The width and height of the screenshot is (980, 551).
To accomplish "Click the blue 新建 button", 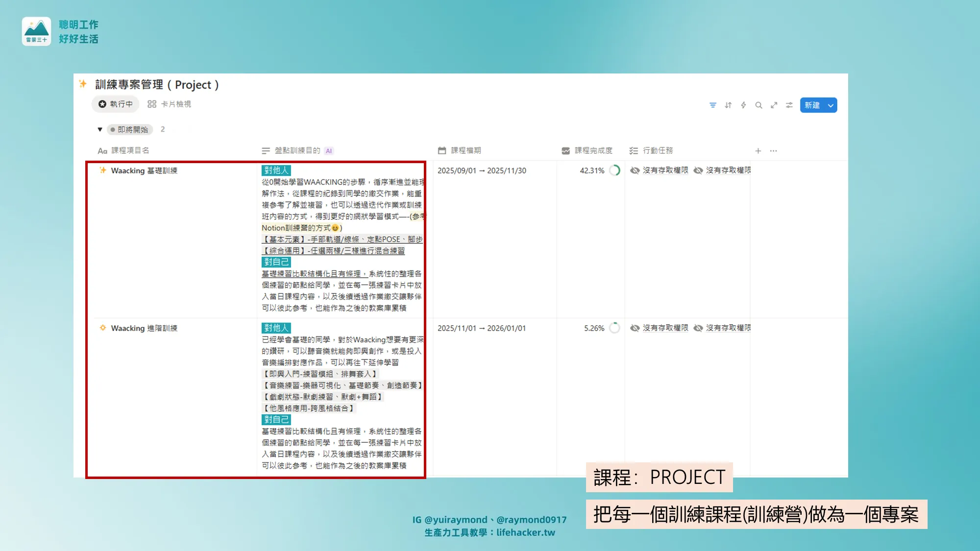I will tap(812, 105).
